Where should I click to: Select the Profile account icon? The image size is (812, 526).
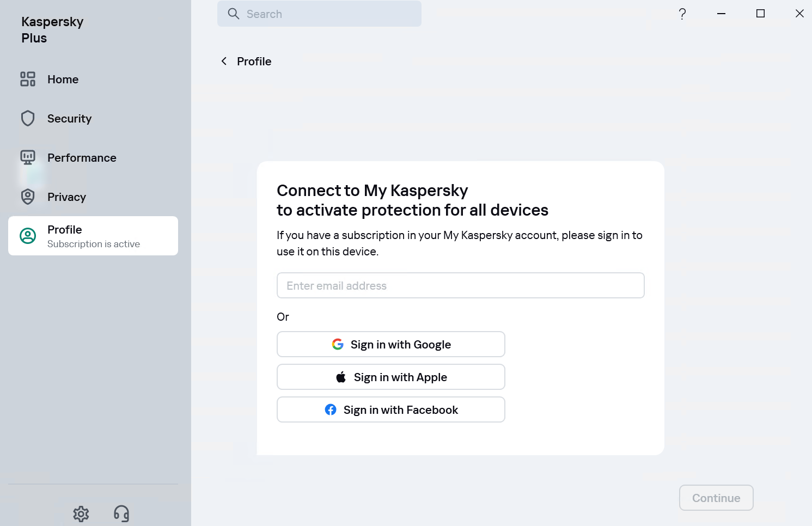[28, 236]
